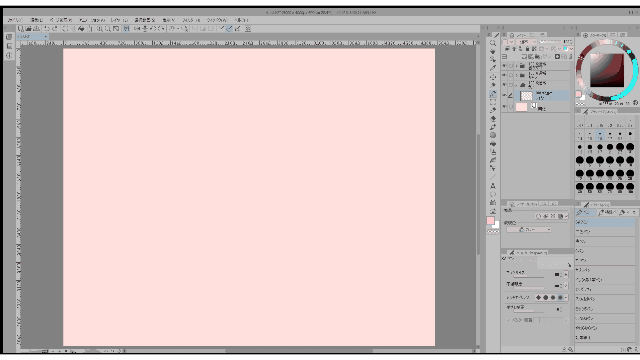Click the main pink color swatch under toolbox
640x360 pixels.
[490, 220]
